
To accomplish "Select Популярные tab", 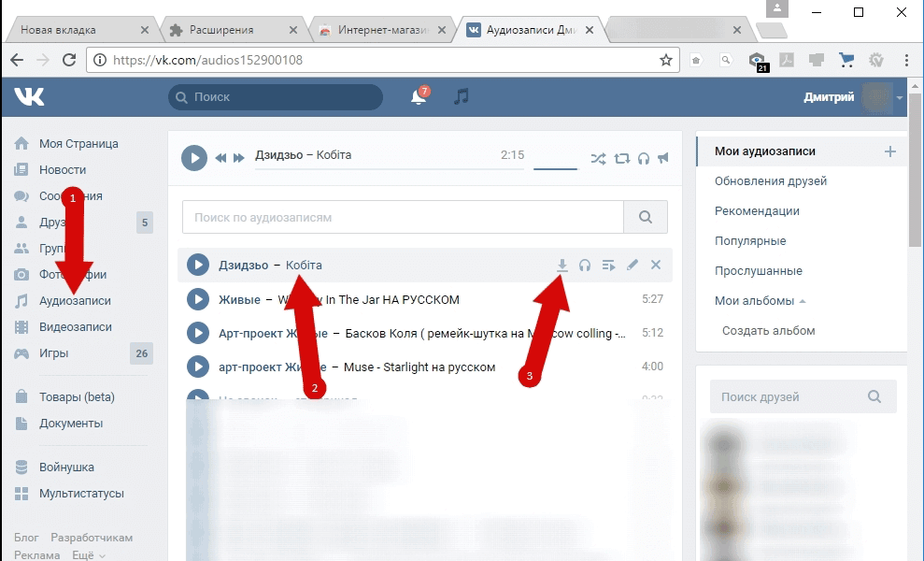I will pyautogui.click(x=750, y=241).
